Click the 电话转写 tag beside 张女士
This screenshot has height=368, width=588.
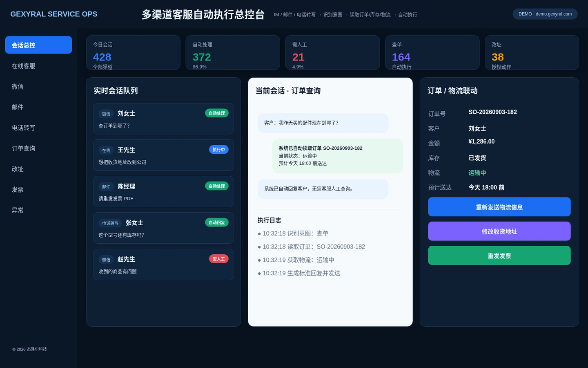110,223
